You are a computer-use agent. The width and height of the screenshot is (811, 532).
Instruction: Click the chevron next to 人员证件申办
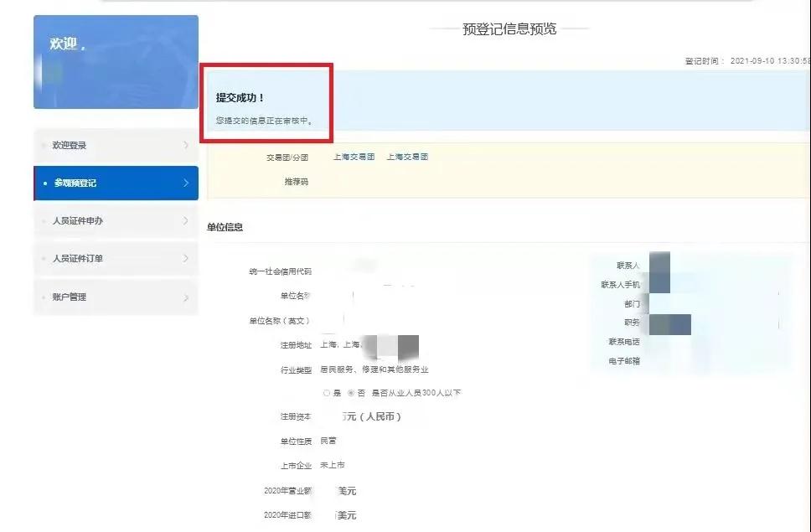pyautogui.click(x=185, y=221)
